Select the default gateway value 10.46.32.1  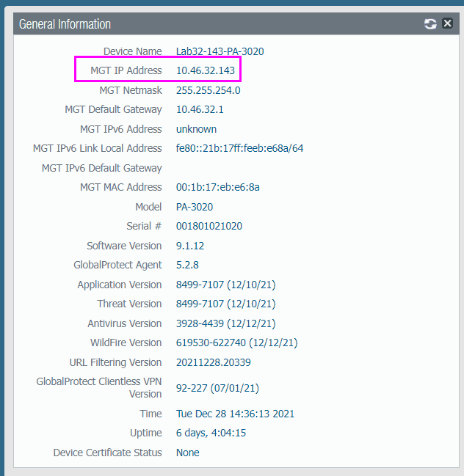click(200, 109)
